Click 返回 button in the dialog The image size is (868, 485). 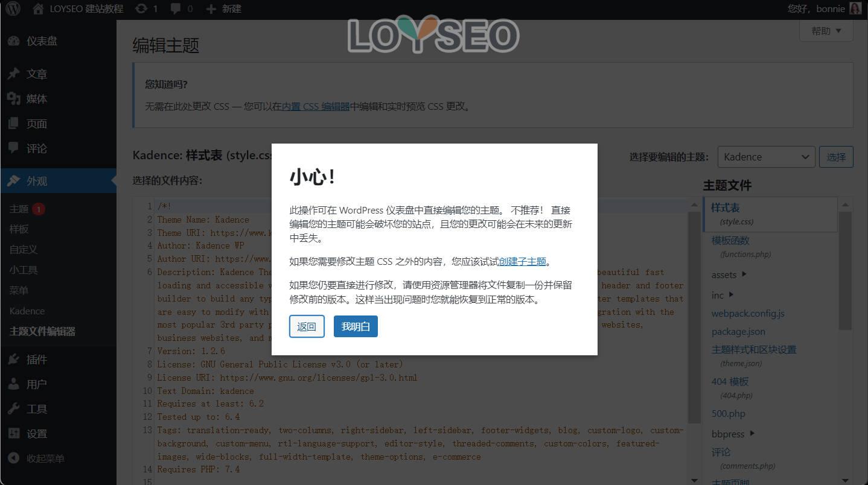[307, 326]
